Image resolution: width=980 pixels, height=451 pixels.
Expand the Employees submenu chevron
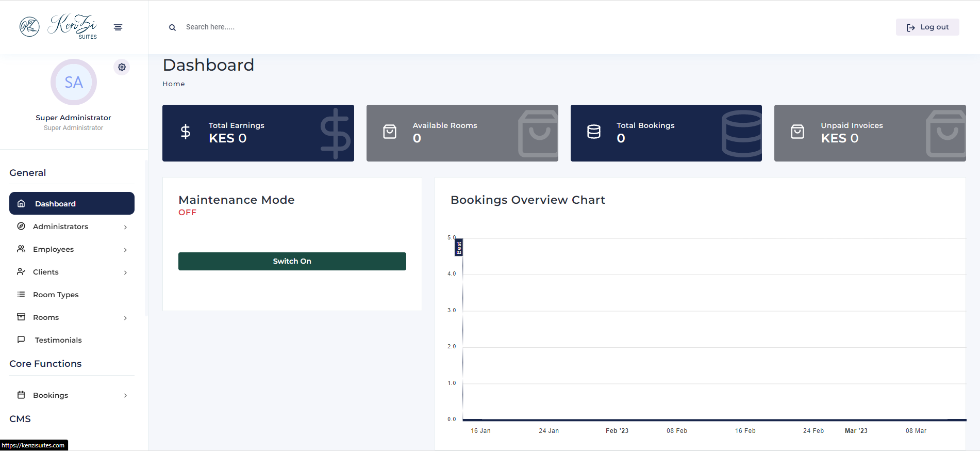click(125, 250)
